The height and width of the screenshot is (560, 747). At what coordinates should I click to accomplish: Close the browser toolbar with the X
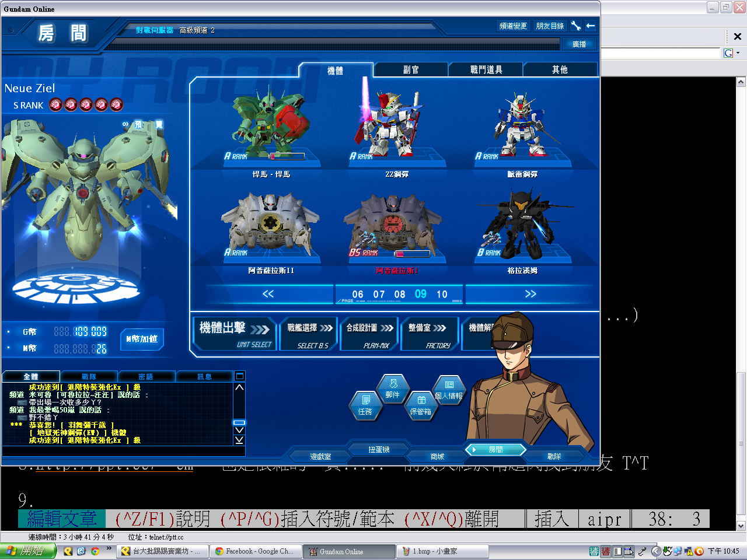(737, 36)
